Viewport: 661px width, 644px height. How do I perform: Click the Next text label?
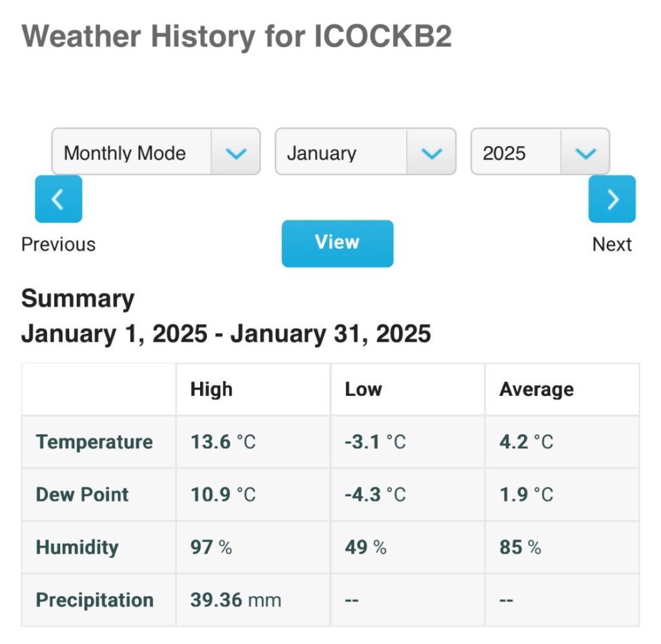click(611, 244)
